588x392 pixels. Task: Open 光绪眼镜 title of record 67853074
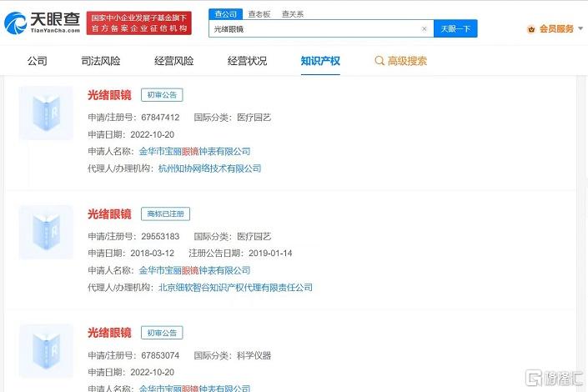[x=109, y=333]
